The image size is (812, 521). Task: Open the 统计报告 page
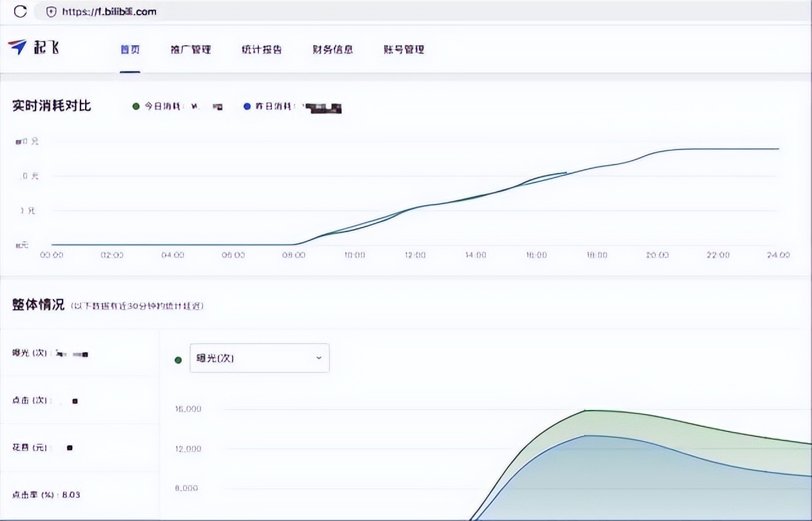261,50
